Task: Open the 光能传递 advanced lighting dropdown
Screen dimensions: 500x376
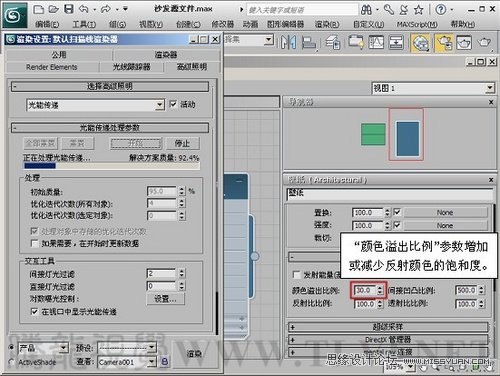Action: [x=160, y=105]
